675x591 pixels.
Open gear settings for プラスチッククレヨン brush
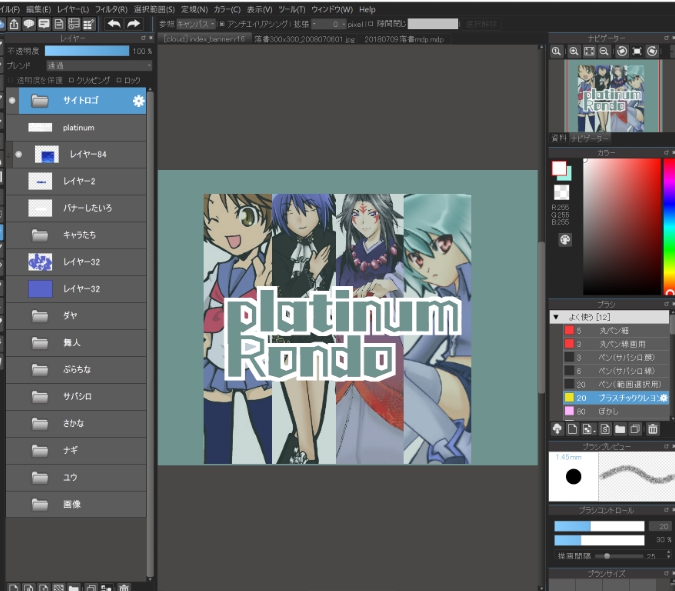pyautogui.click(x=664, y=398)
